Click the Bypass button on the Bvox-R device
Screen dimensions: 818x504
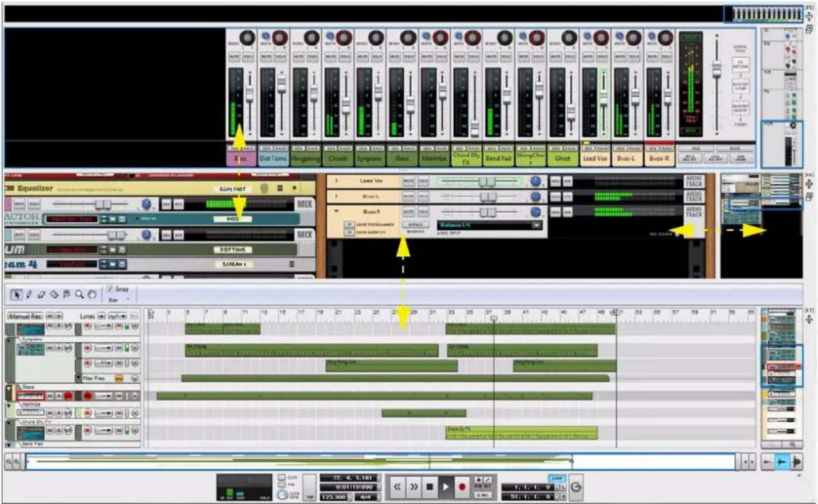[416, 226]
